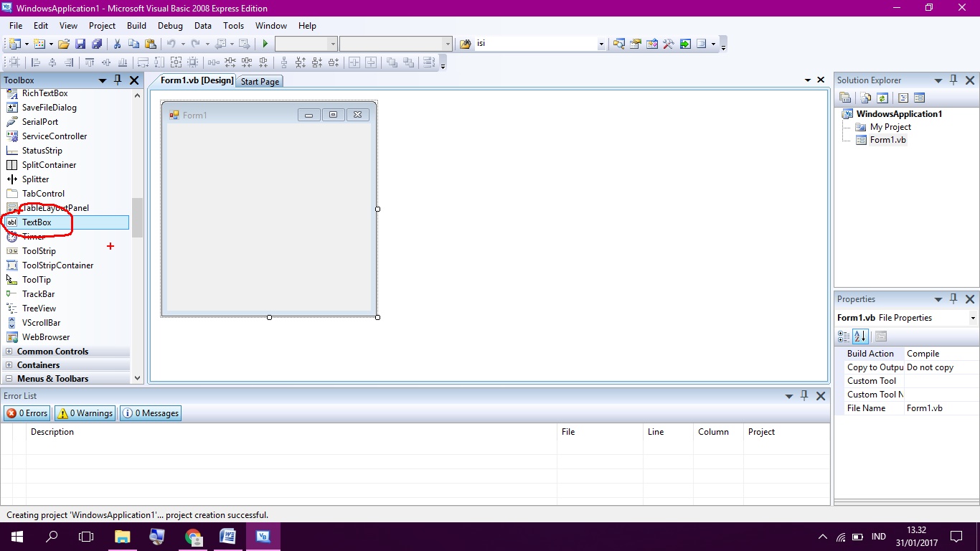Open the 'isi' search combo box dropdown
This screenshot has width=980, height=551.
pyautogui.click(x=601, y=43)
